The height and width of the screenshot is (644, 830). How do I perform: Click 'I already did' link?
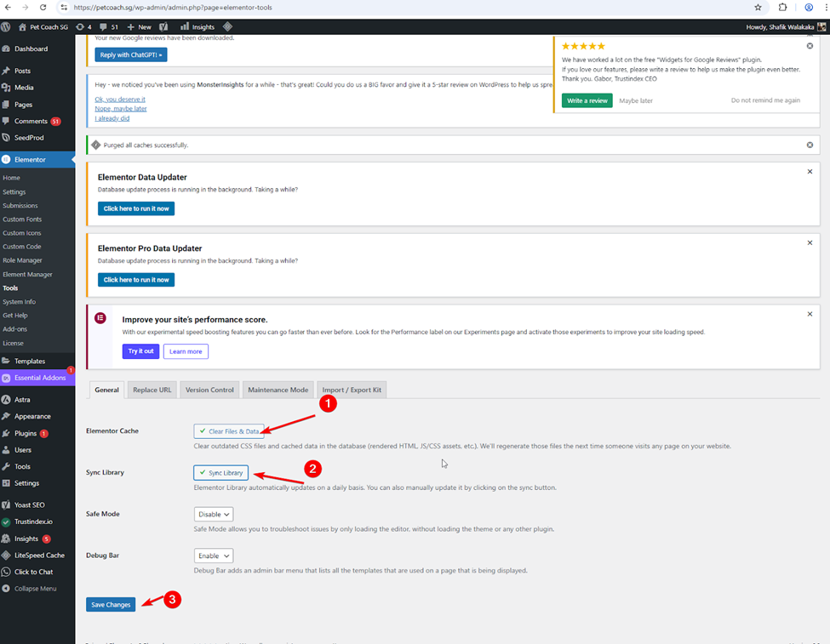point(112,118)
